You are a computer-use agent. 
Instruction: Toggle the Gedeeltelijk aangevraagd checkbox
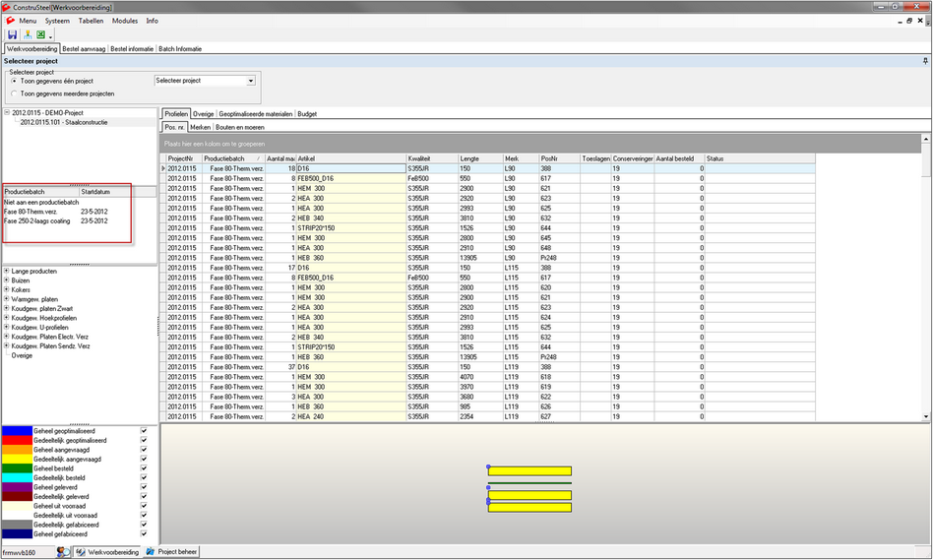click(144, 459)
